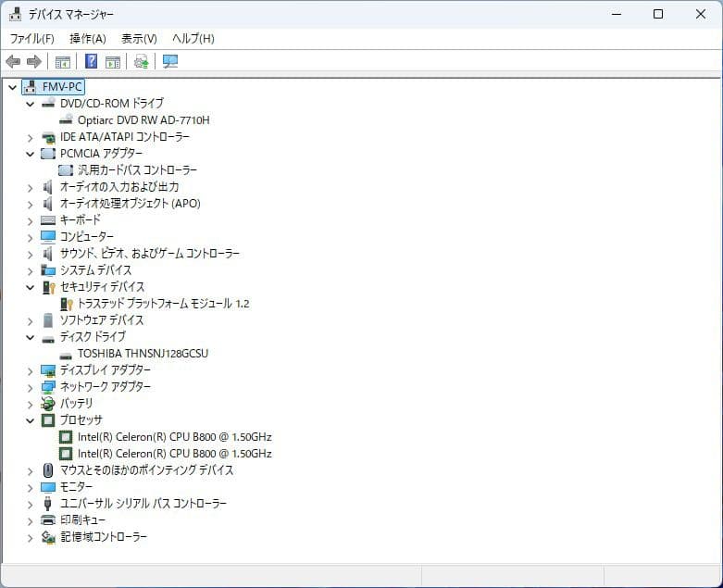Open the 操作(A) menu
Image resolution: width=723 pixels, height=588 pixels.
(88, 38)
